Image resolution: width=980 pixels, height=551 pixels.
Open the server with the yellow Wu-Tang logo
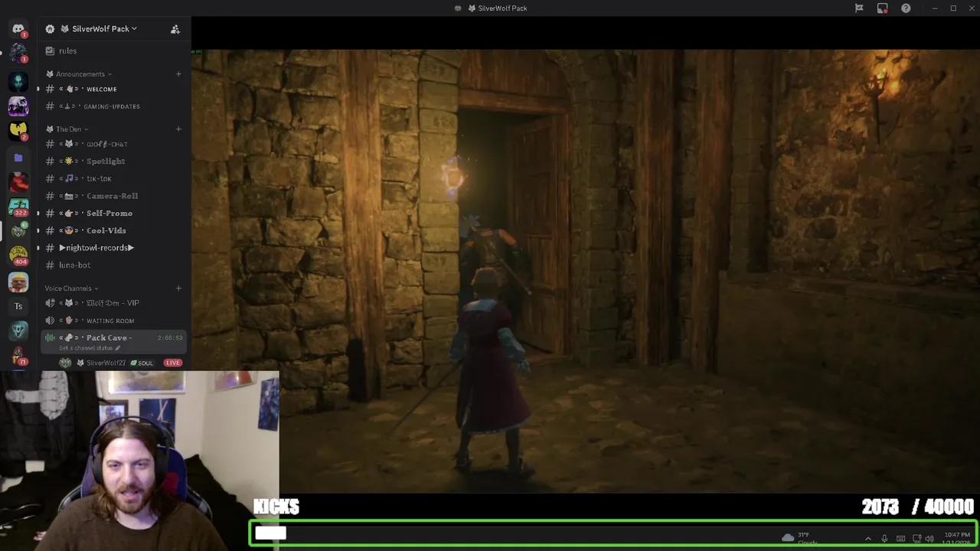click(x=18, y=130)
